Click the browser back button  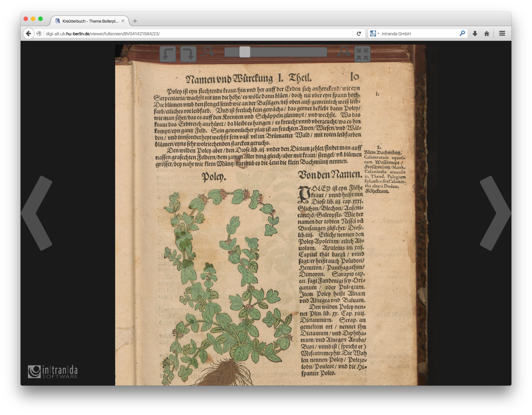(x=29, y=34)
